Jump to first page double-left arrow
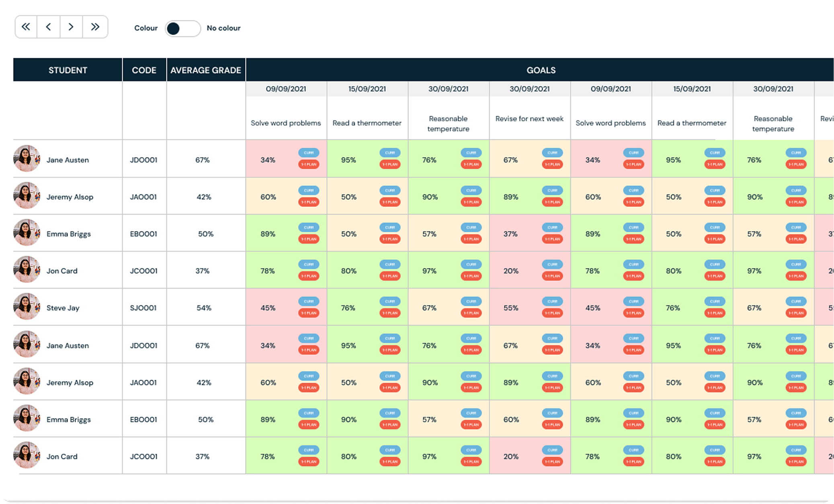 click(26, 27)
